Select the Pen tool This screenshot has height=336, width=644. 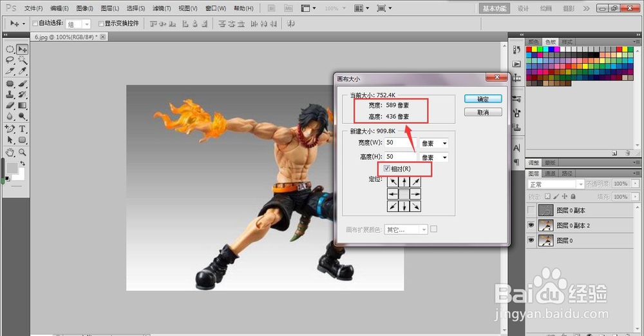(x=10, y=129)
